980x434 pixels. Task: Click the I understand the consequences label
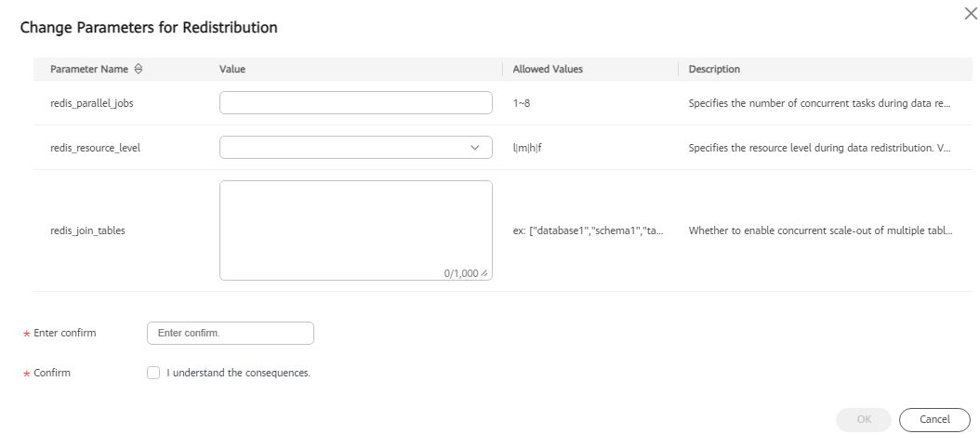tap(238, 374)
